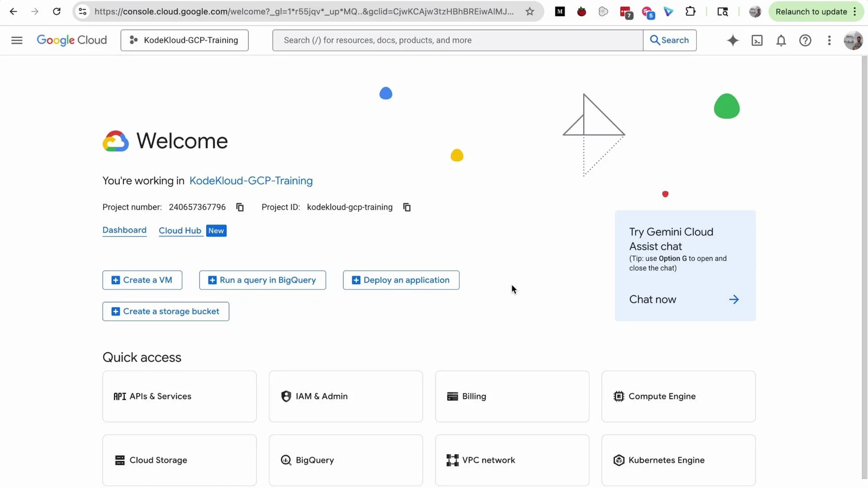This screenshot has height=488, width=868.
Task: Open the KodeKloud-GCP-Training project link
Action: [251, 181]
